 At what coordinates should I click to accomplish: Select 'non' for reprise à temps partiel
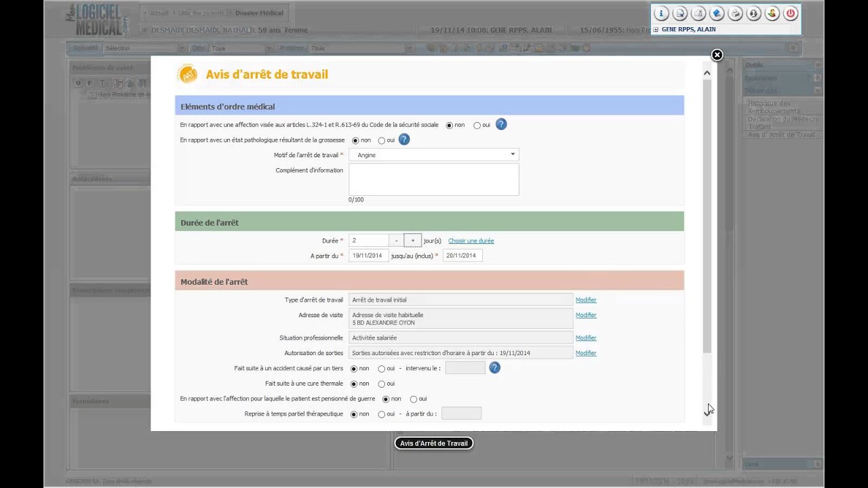tap(353, 414)
